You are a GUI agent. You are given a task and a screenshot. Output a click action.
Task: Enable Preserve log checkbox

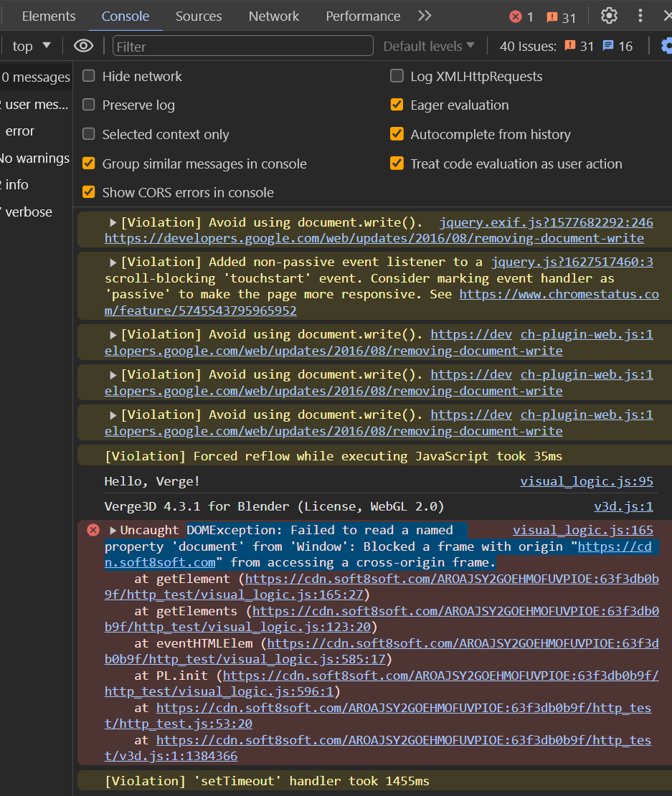click(89, 105)
